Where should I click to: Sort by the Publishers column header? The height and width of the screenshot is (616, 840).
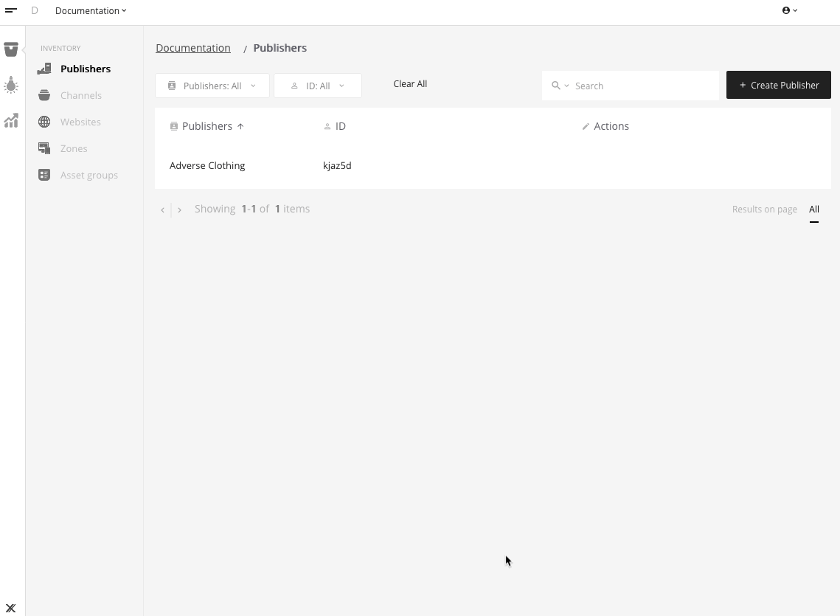[x=206, y=126]
